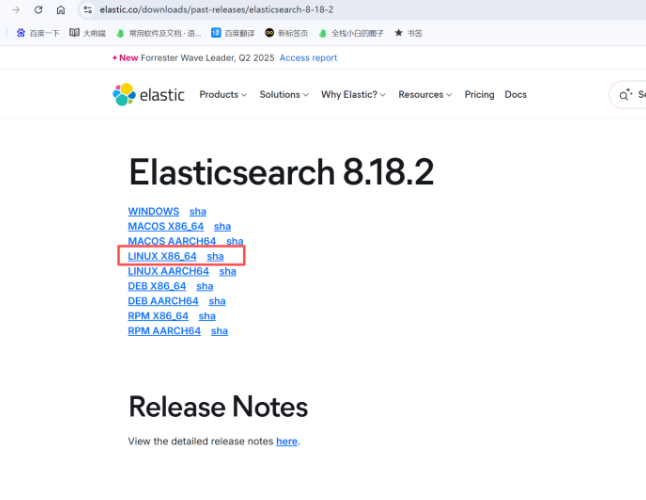Click the Access report link
This screenshot has width=646, height=500.
308,58
